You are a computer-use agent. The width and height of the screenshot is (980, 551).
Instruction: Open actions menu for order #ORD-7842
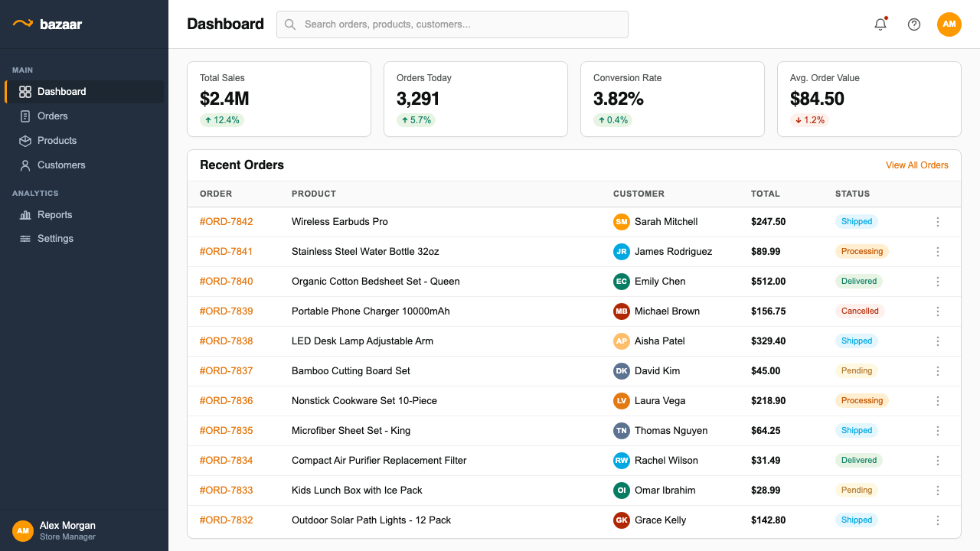(938, 222)
